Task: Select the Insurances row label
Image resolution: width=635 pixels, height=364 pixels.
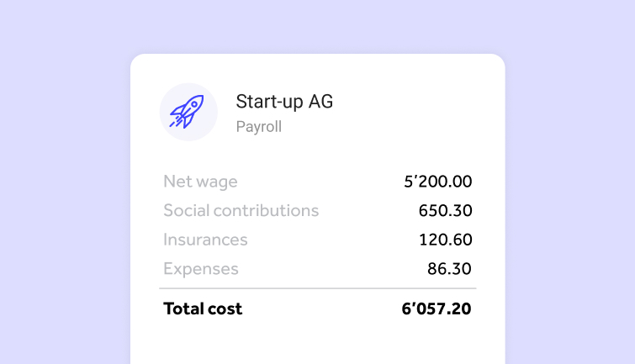Action: click(205, 240)
